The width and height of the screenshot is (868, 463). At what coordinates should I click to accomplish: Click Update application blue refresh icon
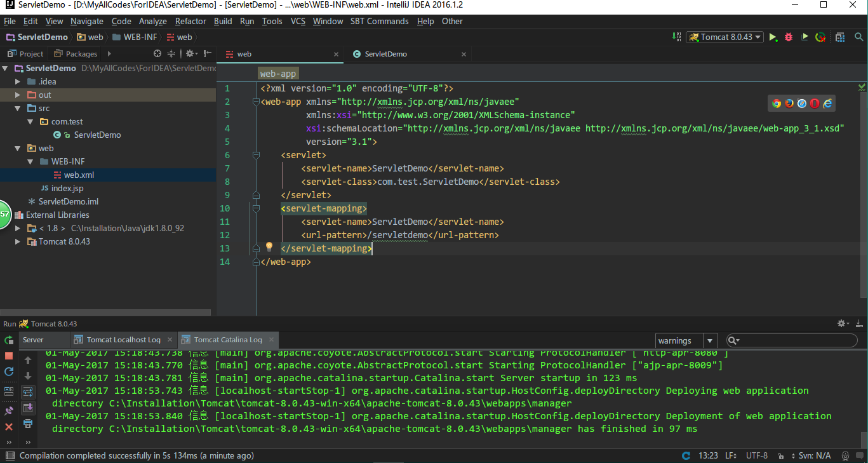pos(9,372)
